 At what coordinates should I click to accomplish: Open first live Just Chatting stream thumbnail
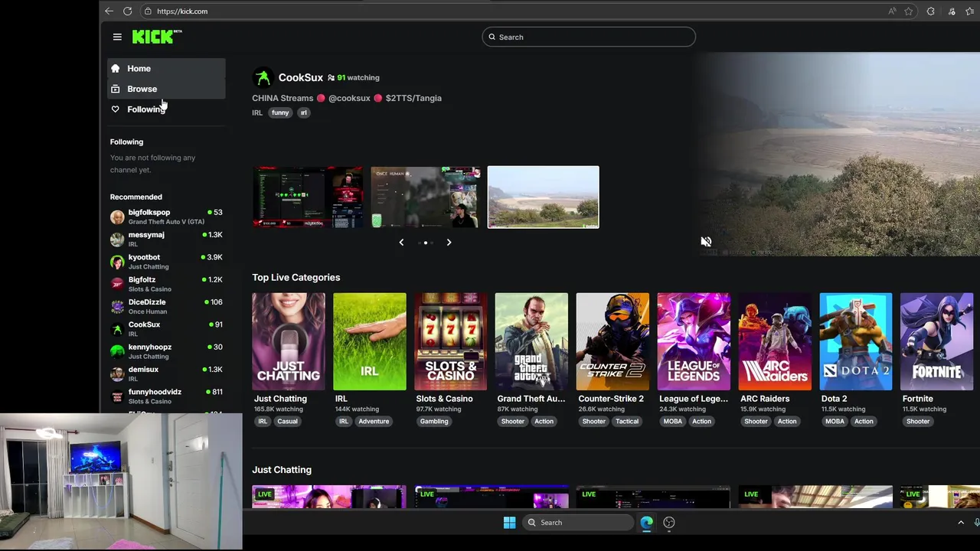coord(329,497)
